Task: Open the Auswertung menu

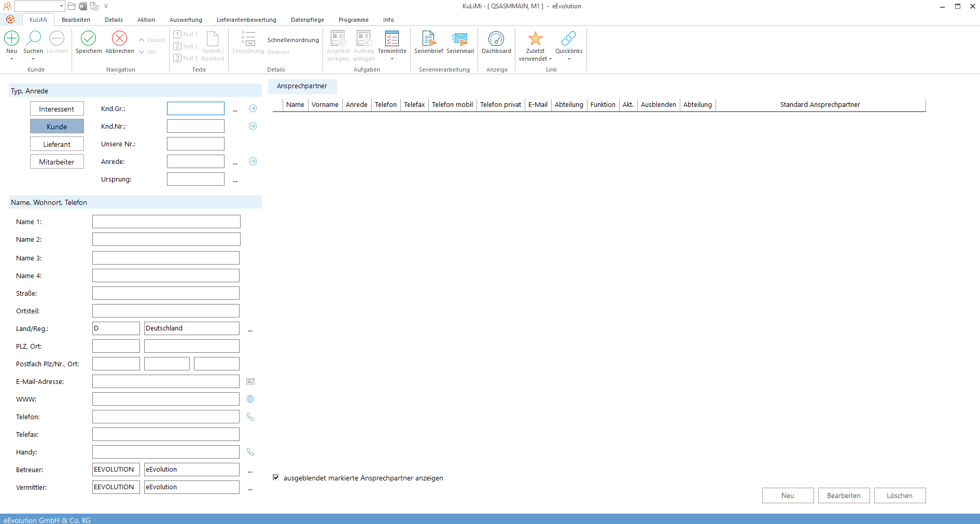Action: pos(186,20)
